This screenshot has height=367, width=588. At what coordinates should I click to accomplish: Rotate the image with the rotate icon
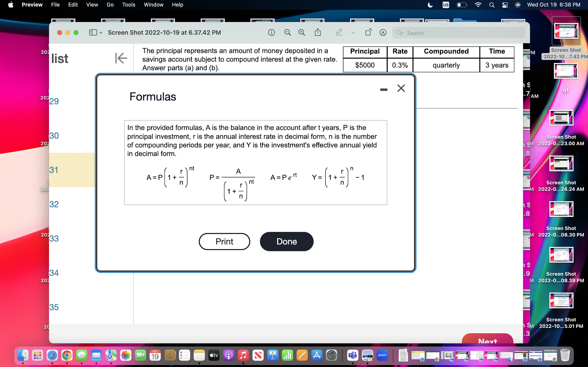point(368,32)
